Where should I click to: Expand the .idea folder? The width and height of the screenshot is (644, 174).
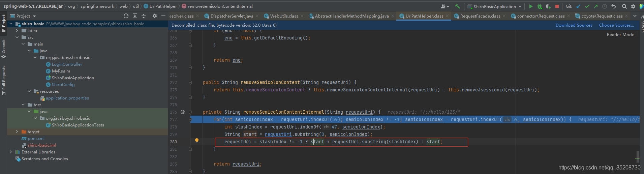pyautogui.click(x=17, y=31)
